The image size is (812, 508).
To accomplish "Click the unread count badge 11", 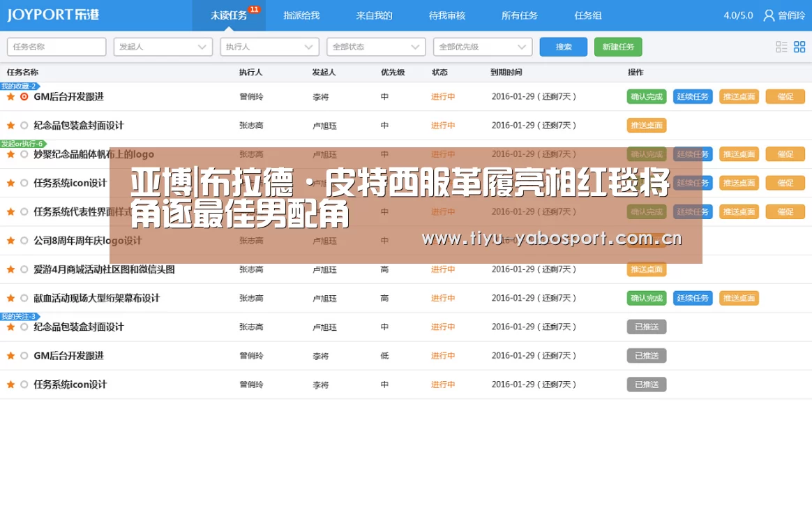I will pyautogui.click(x=254, y=9).
